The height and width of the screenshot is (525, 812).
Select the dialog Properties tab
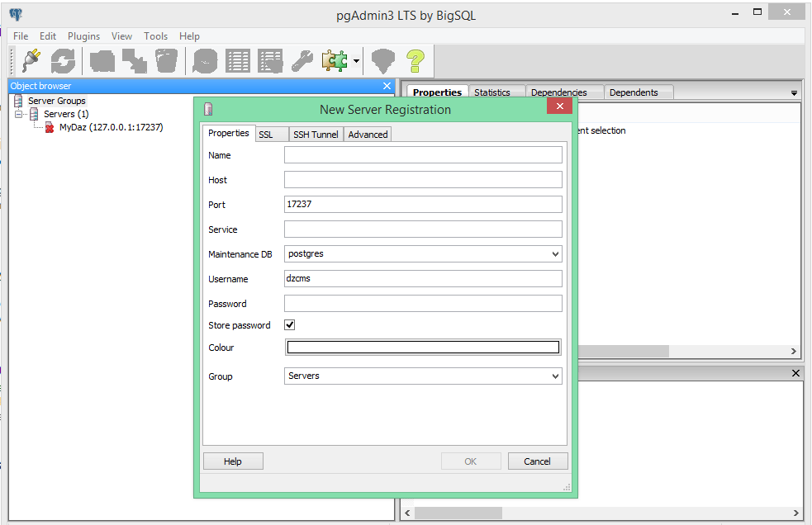[x=228, y=133]
